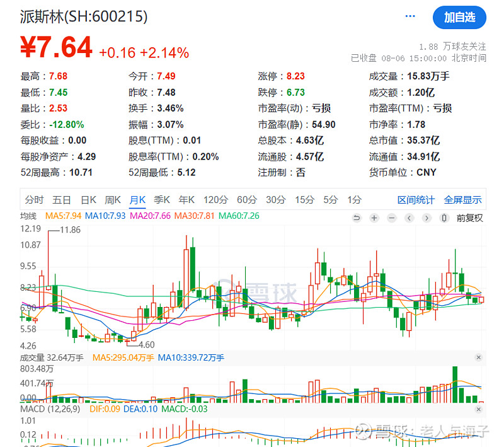Select the 周K tab

click(x=113, y=200)
